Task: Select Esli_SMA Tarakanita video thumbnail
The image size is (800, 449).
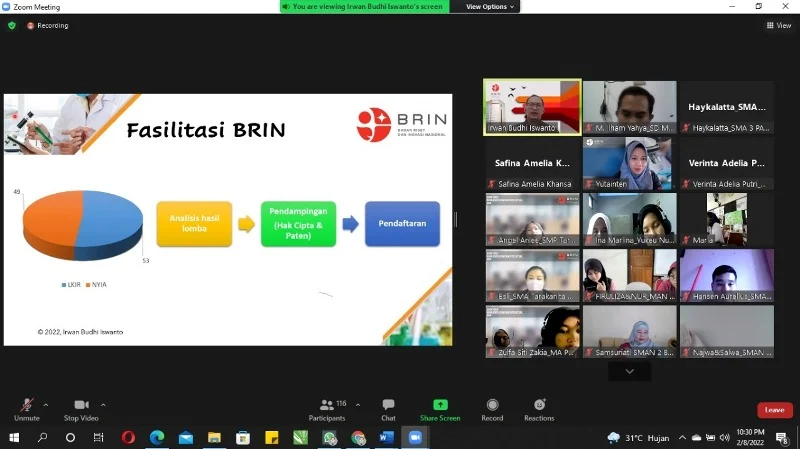Action: click(532, 276)
